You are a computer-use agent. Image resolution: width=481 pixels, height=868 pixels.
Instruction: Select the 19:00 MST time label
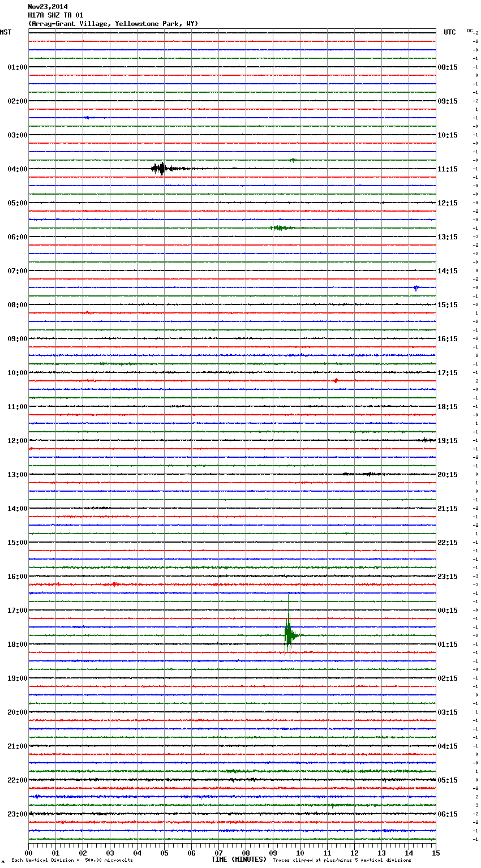pyautogui.click(x=18, y=678)
